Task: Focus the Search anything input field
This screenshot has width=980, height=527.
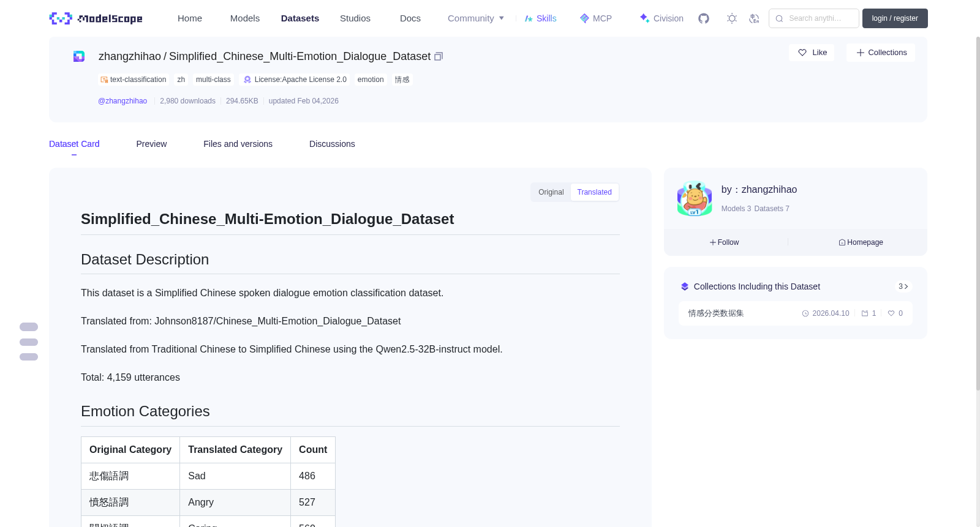Action: [x=814, y=18]
